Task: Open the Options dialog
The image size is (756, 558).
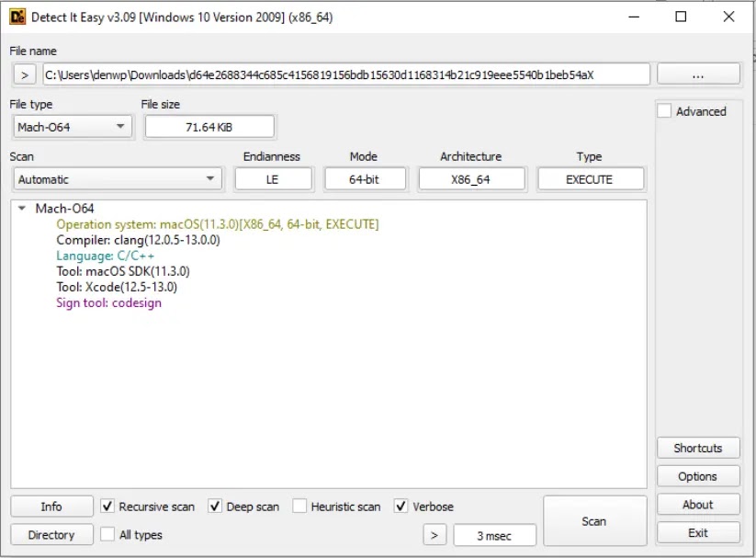Action: pos(697,476)
